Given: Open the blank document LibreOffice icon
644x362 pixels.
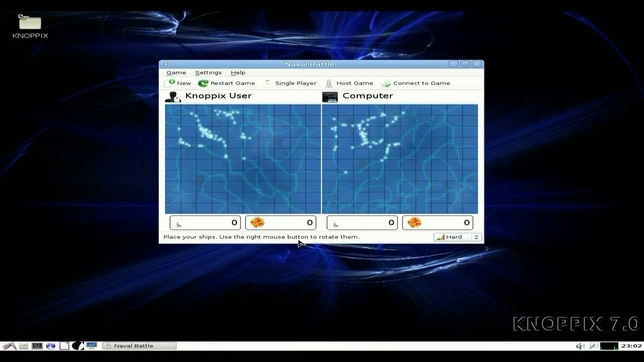Looking at the screenshot, I should tap(64, 346).
